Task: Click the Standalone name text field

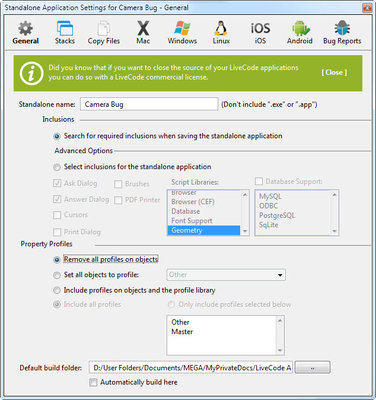Action: point(149,104)
